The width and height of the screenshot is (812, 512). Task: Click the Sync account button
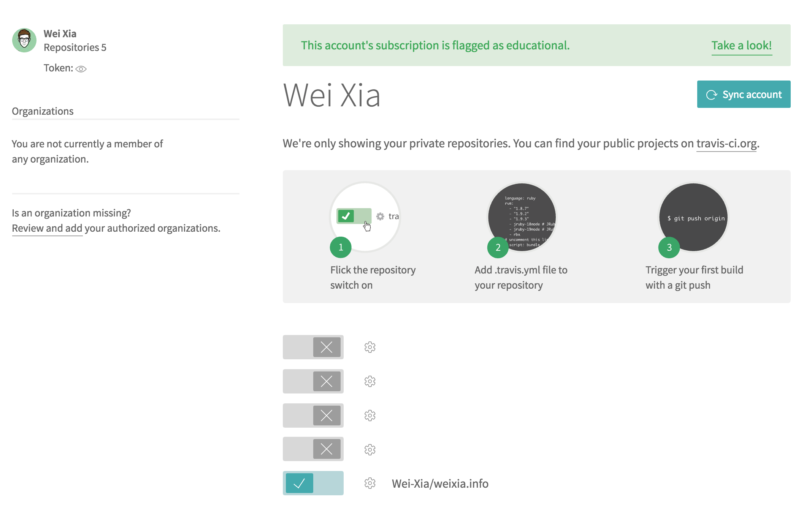point(744,94)
